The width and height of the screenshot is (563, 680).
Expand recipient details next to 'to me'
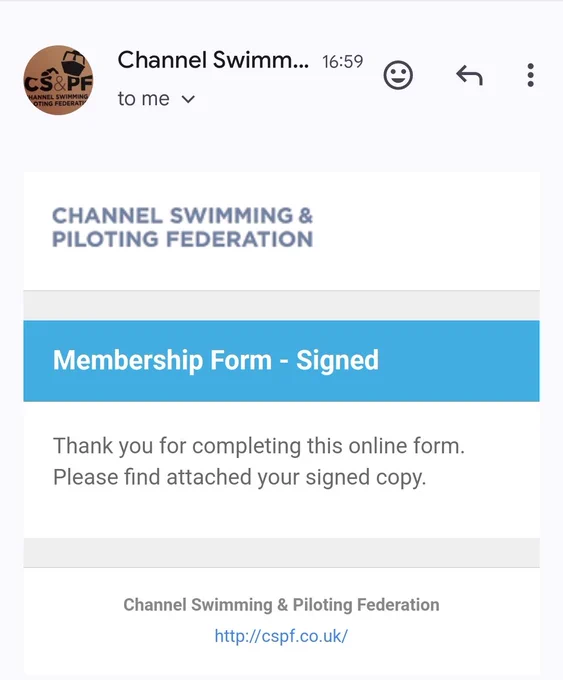[x=188, y=99]
